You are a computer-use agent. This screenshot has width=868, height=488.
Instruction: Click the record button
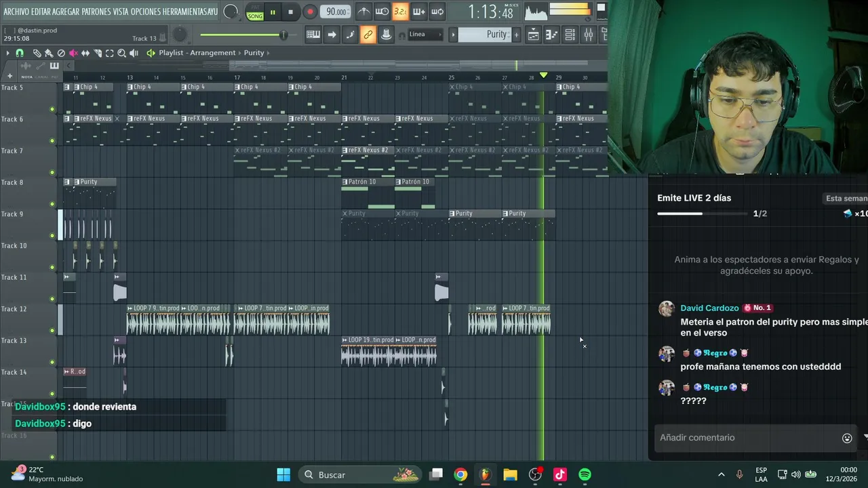tap(310, 12)
